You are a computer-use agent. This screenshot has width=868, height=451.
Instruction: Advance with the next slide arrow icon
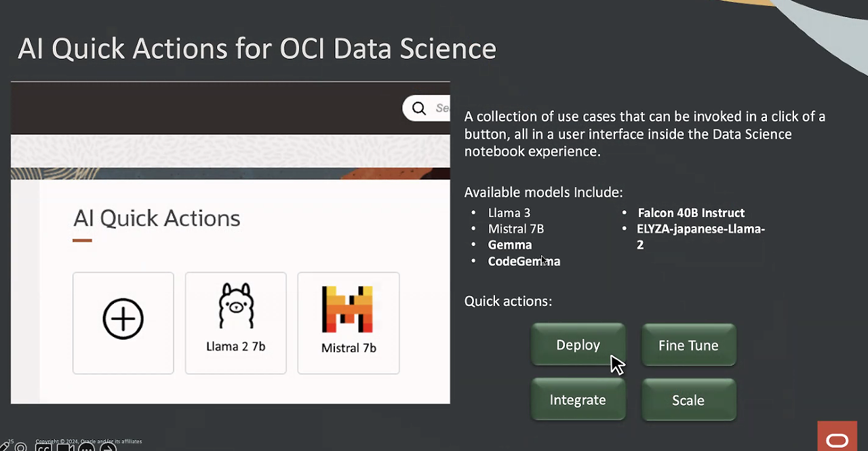point(108,448)
